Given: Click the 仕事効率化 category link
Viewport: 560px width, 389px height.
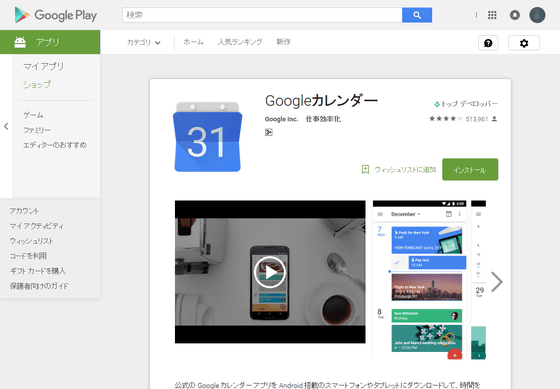Looking at the screenshot, I should click(323, 119).
